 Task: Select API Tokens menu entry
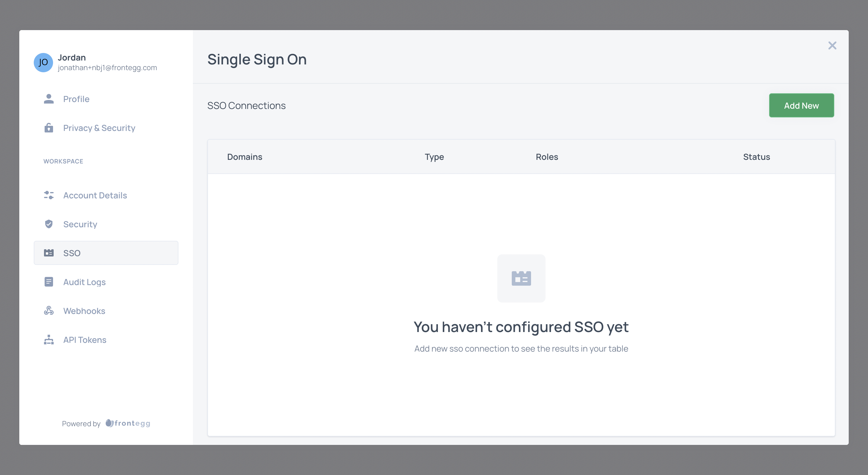85,340
